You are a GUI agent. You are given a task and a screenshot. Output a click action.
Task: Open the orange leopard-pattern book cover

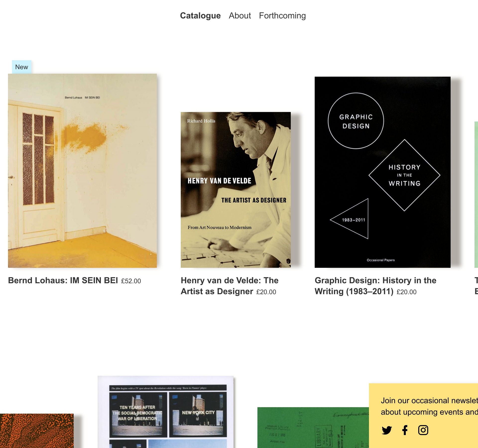(x=37, y=431)
